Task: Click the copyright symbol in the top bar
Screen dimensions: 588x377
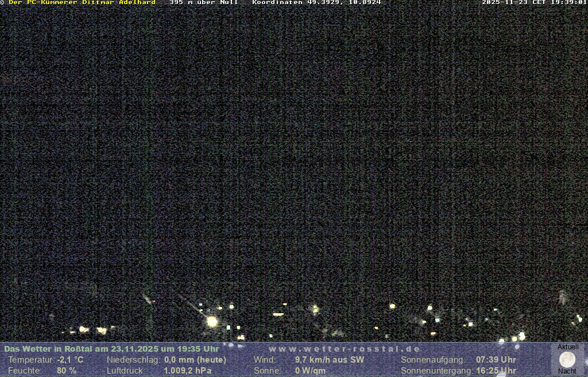Action: point(2,3)
